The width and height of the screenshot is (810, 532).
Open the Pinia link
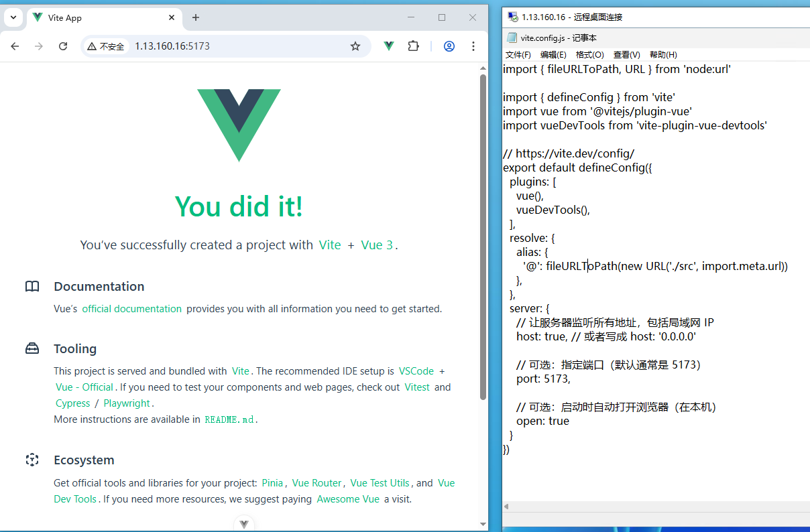(x=272, y=482)
